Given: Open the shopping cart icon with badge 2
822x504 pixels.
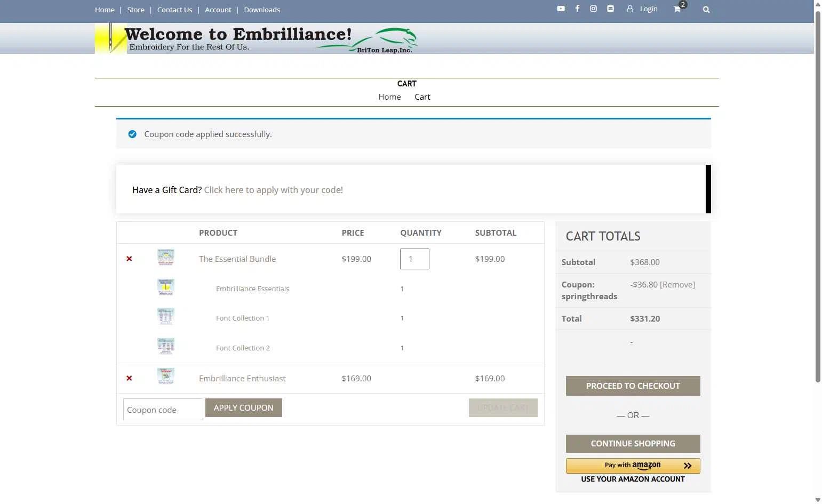Looking at the screenshot, I should 677,9.
